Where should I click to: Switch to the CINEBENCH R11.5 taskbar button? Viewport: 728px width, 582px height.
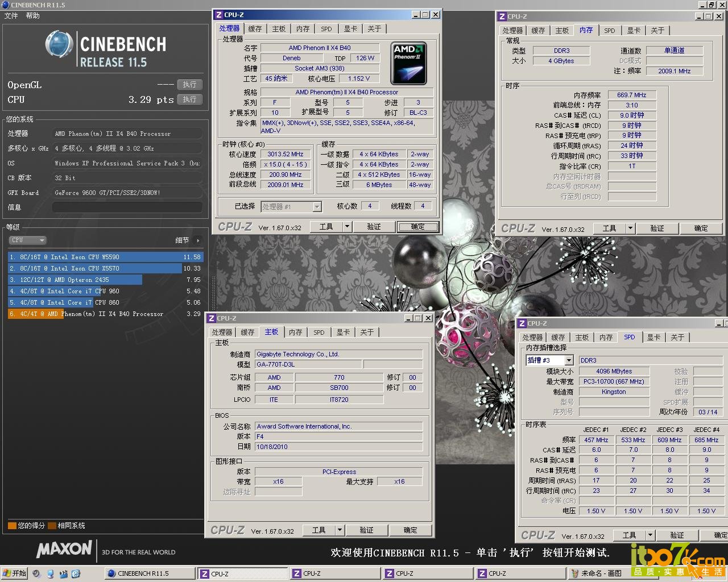click(x=150, y=573)
